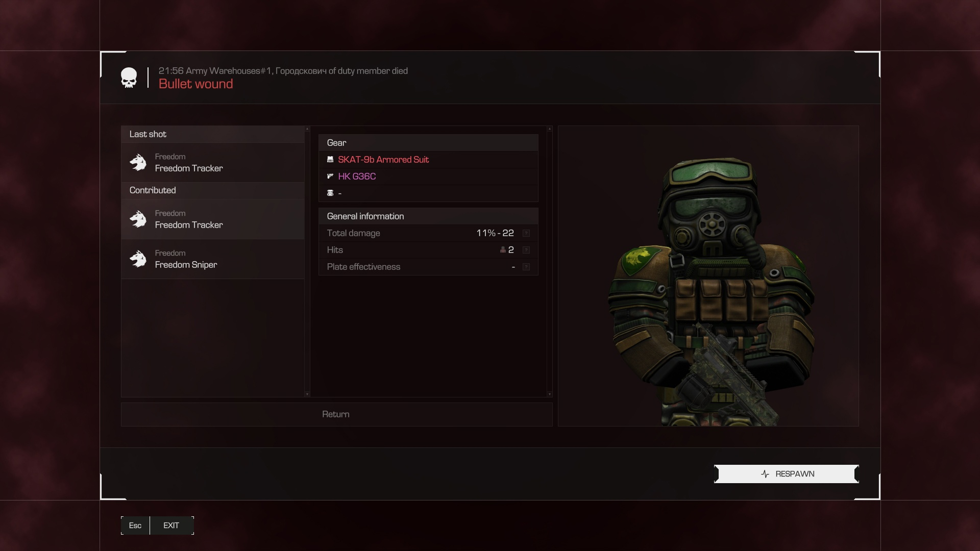Click up arrow of details panel scrollbar
This screenshot has height=551, width=980.
[549, 129]
